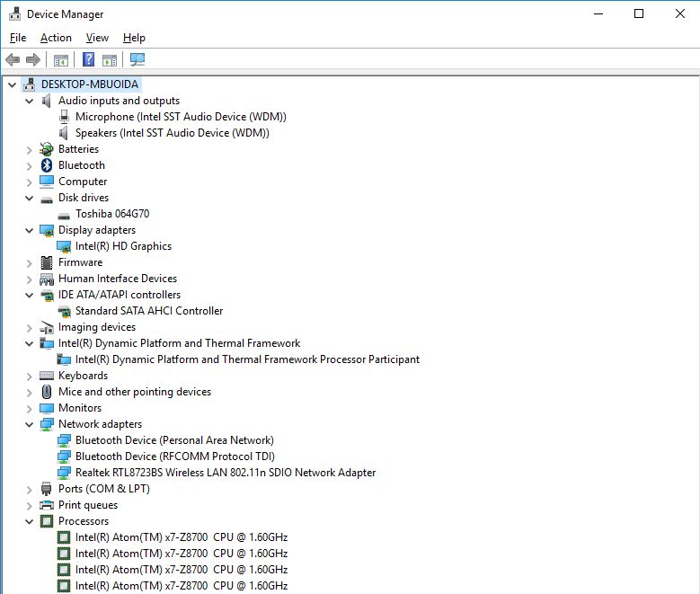This screenshot has width=700, height=594.
Task: Click the Network adapters category icon
Action: (x=47, y=424)
